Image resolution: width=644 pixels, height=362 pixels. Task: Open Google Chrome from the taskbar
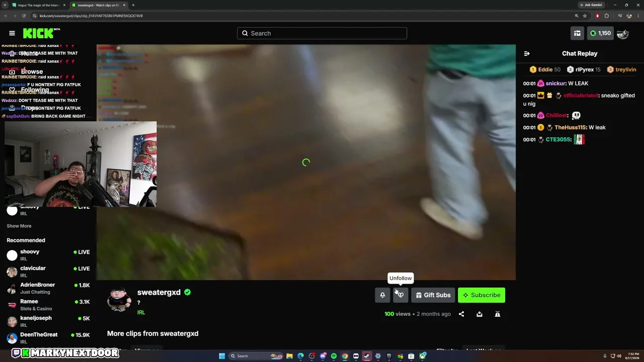pyautogui.click(x=345, y=356)
